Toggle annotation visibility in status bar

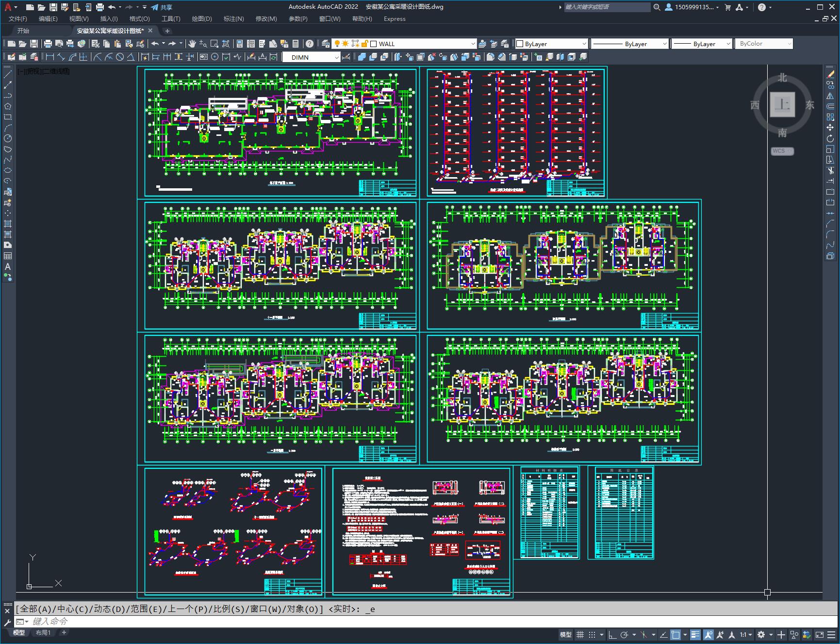708,634
